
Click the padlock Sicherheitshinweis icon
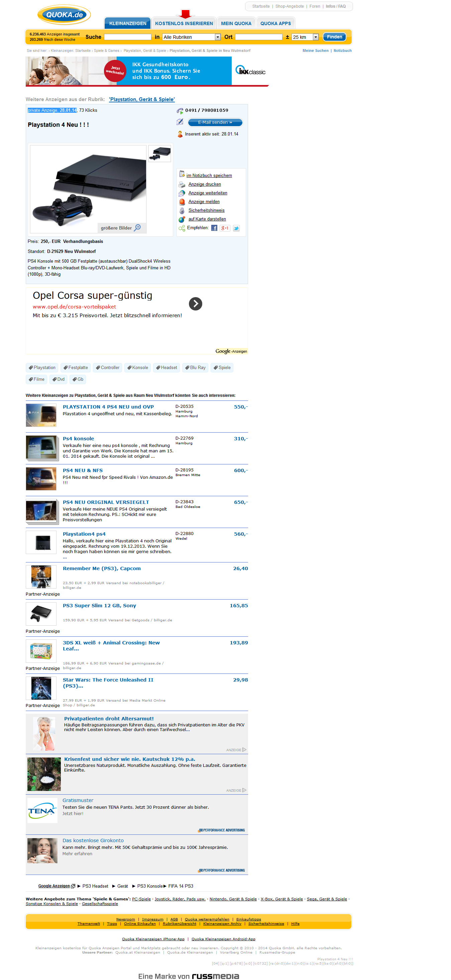click(x=182, y=211)
